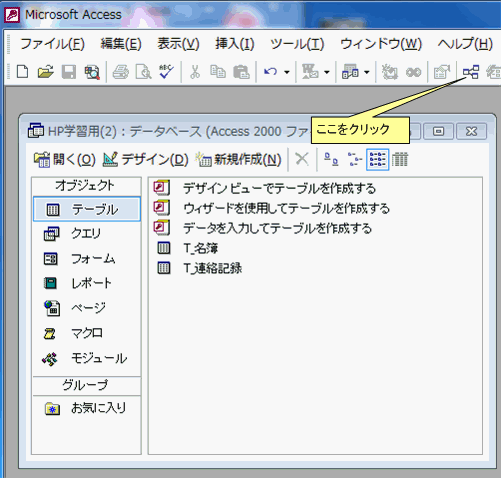Click the Delete X icon in database window

pos(302,159)
